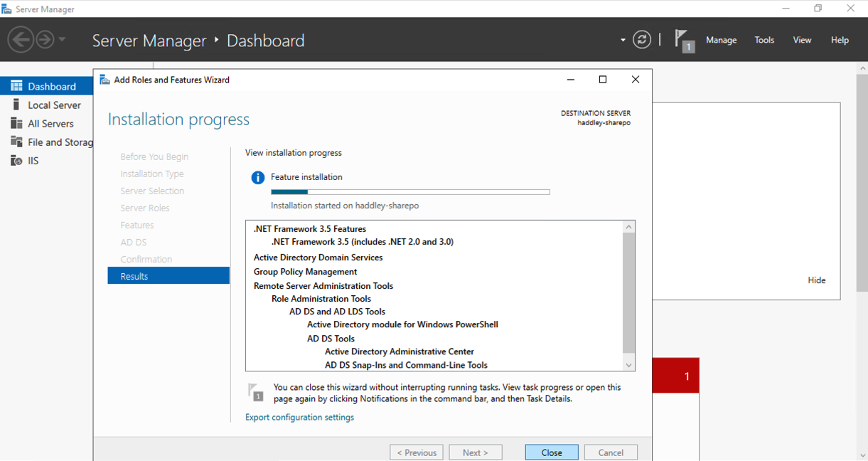The height and width of the screenshot is (461, 868).
Task: Click Remote Server Administration Tools entry
Action: pos(323,286)
